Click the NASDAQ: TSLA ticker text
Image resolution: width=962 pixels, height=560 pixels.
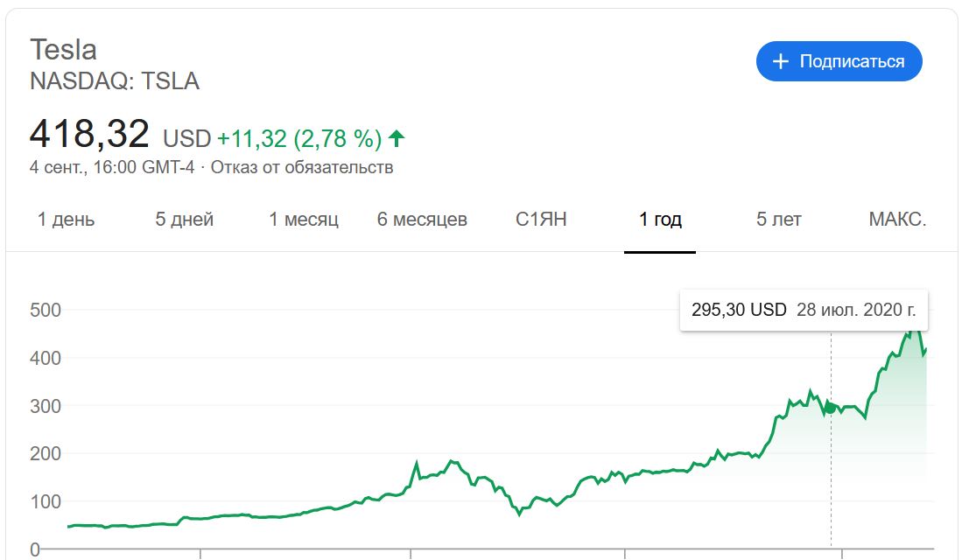point(115,82)
